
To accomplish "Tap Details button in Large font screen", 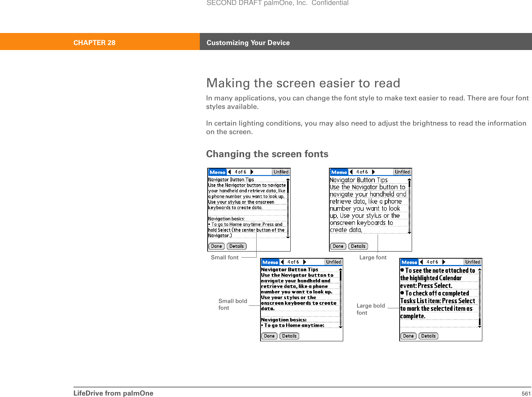I will click(358, 246).
